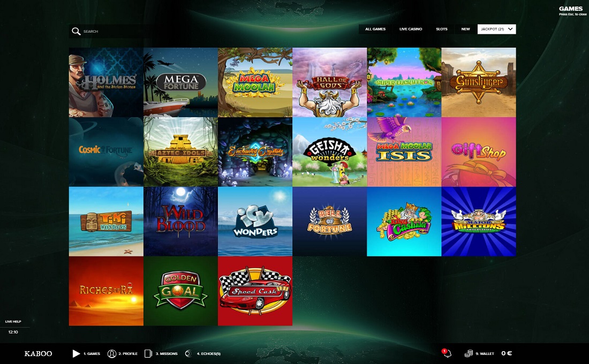Launch the Wild Blood game
Image resolution: width=589 pixels, height=364 pixels.
coord(180,221)
